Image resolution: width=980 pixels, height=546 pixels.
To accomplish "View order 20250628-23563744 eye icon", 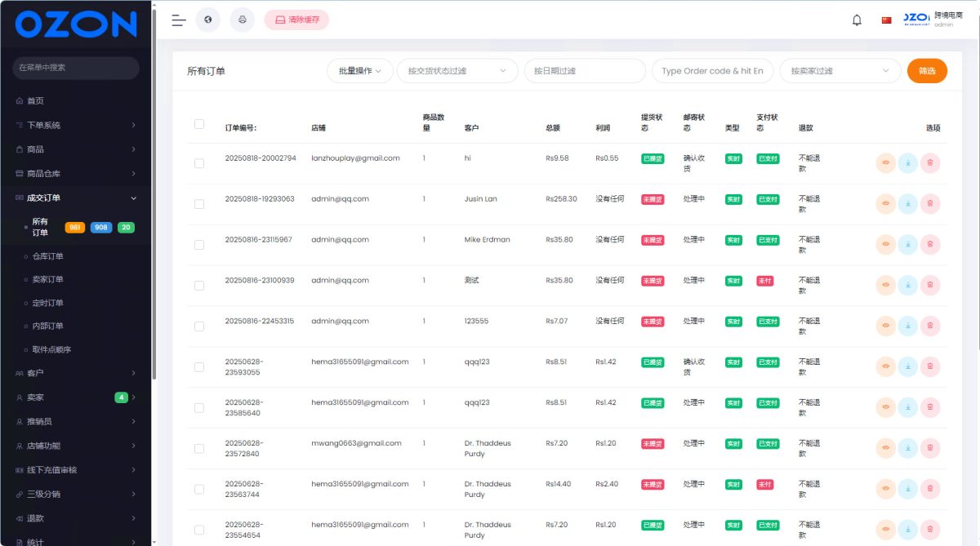I will (886, 490).
